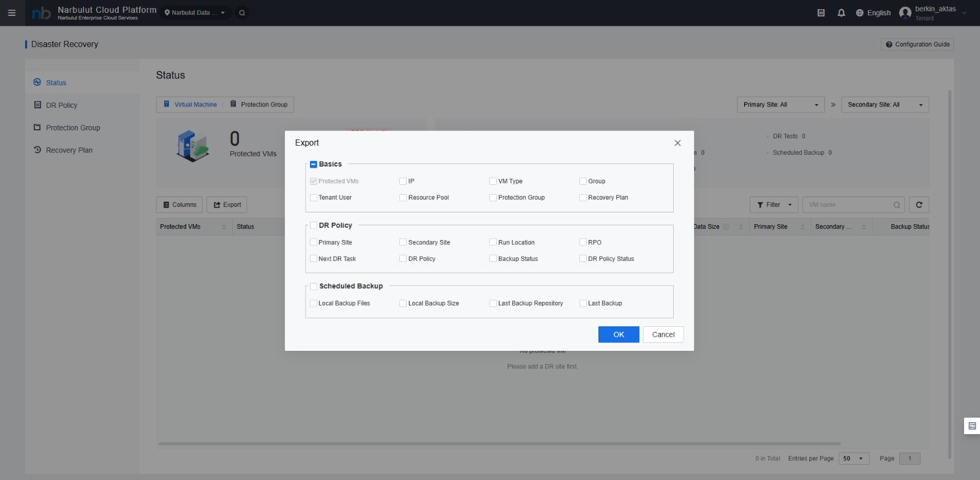
Task: Open the task list icon in header
Action: (x=821, y=13)
